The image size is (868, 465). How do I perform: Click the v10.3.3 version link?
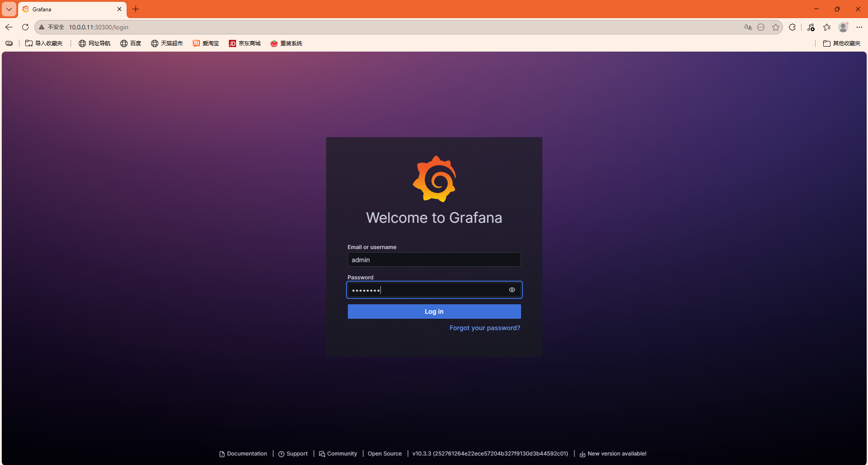[490, 454]
